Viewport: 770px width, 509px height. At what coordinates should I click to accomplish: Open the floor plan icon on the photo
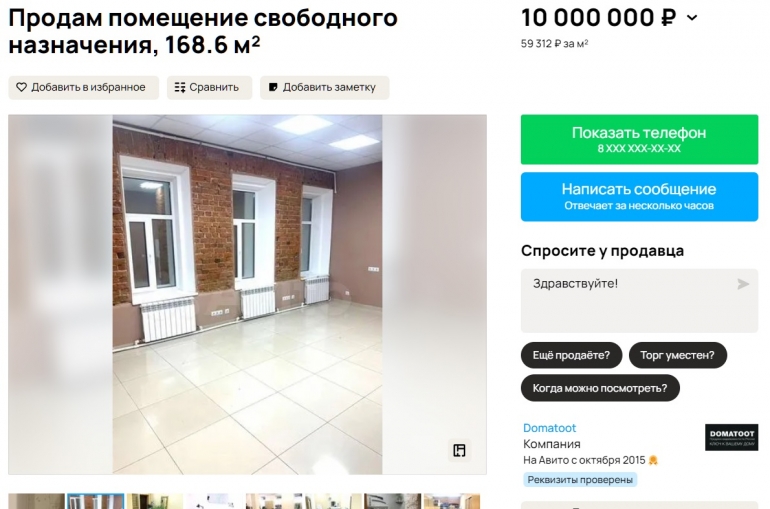tap(460, 451)
